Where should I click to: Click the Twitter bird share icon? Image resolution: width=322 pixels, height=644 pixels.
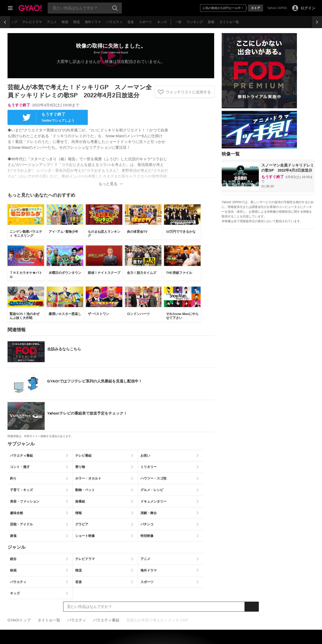(x=27, y=117)
